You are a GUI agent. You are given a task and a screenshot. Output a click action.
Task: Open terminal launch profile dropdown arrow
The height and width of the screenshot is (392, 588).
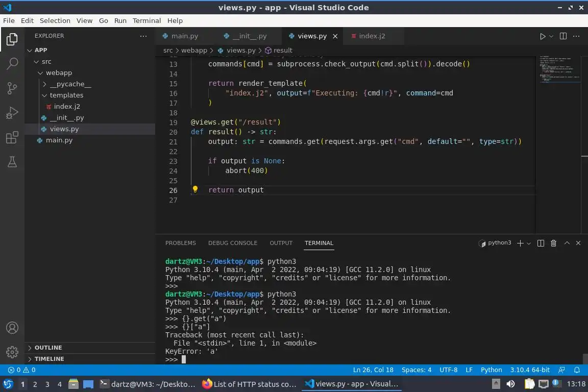[529, 243]
